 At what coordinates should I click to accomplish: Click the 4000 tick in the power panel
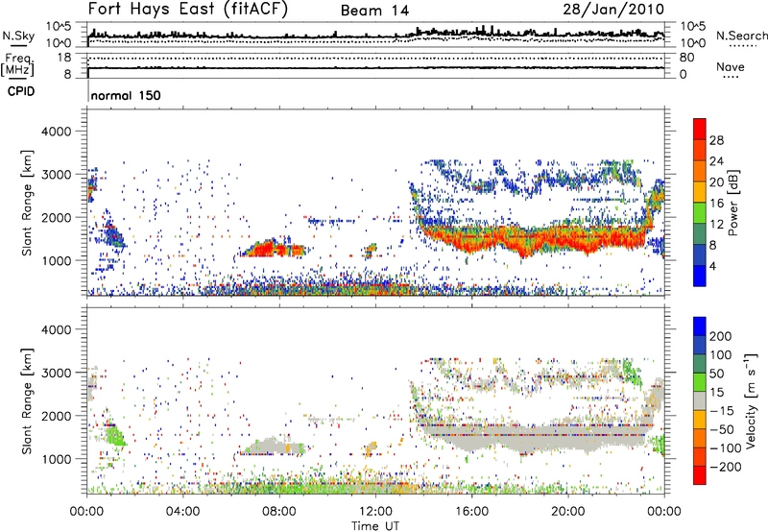[56, 132]
